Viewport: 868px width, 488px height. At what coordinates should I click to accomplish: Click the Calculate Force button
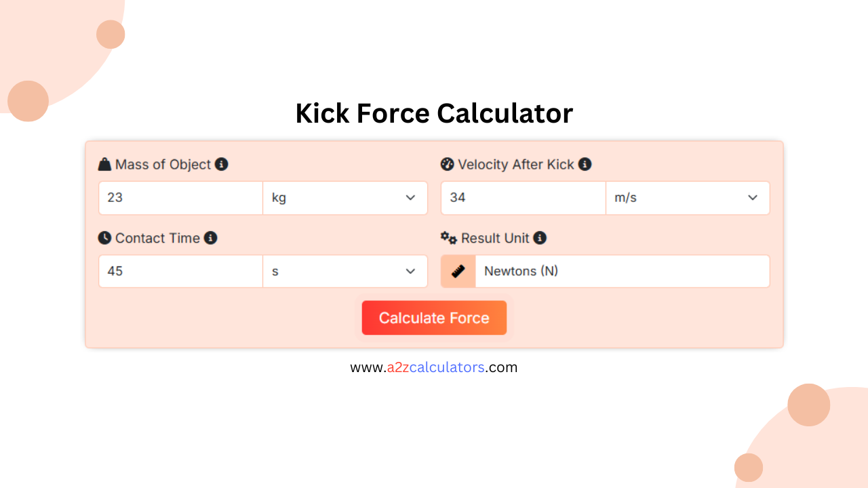434,317
